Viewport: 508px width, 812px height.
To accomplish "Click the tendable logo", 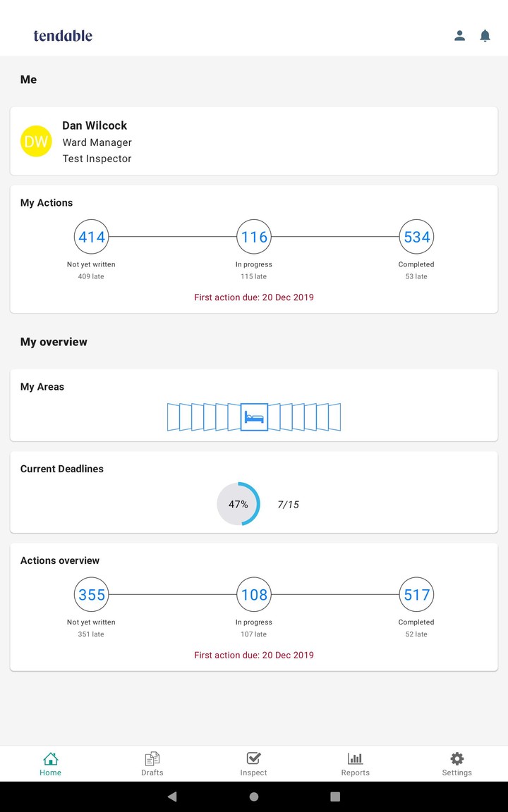I will click(x=62, y=36).
